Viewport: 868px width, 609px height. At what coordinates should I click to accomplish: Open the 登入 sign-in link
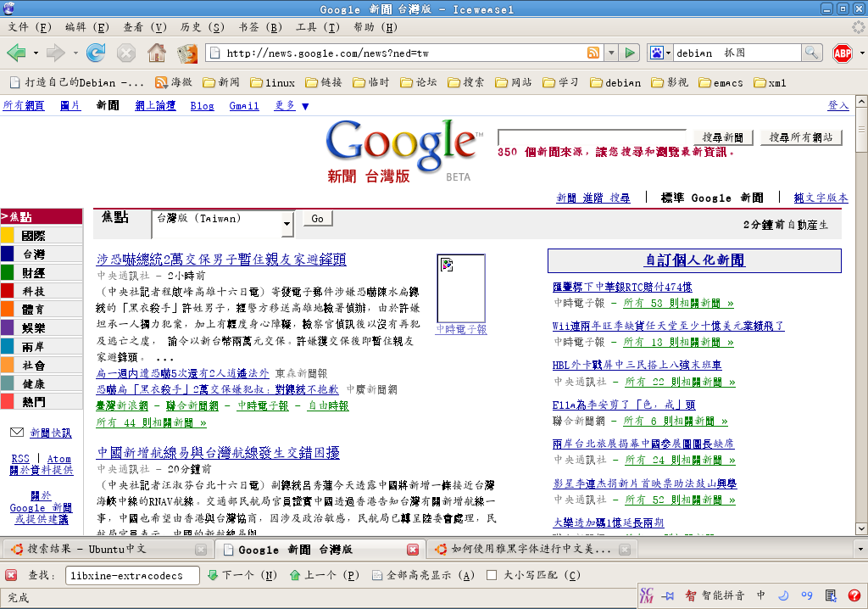coord(838,105)
